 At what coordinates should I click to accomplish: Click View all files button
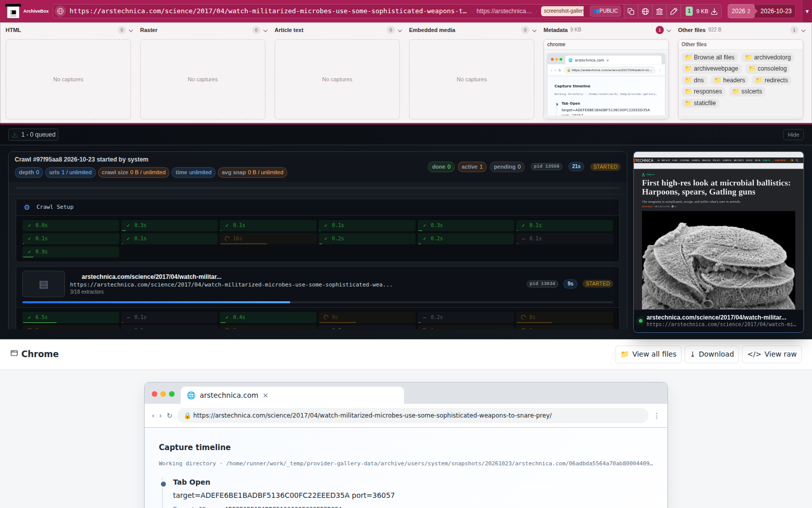(x=648, y=354)
